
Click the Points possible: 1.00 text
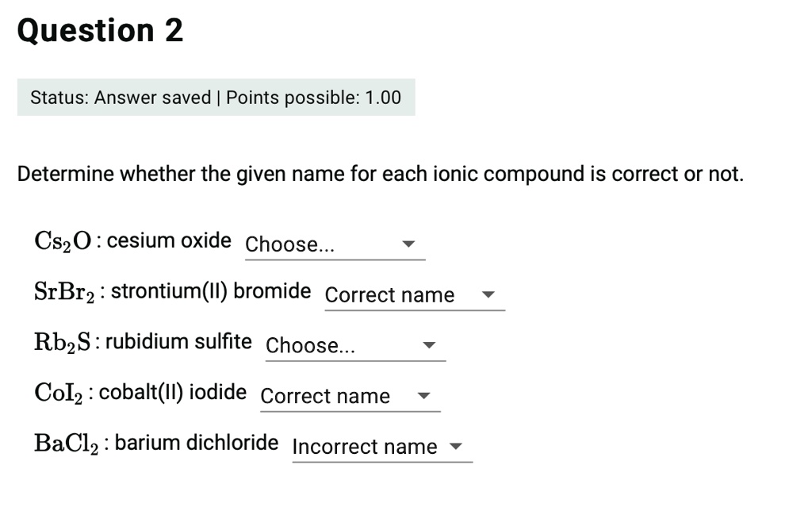pyautogui.click(x=314, y=98)
